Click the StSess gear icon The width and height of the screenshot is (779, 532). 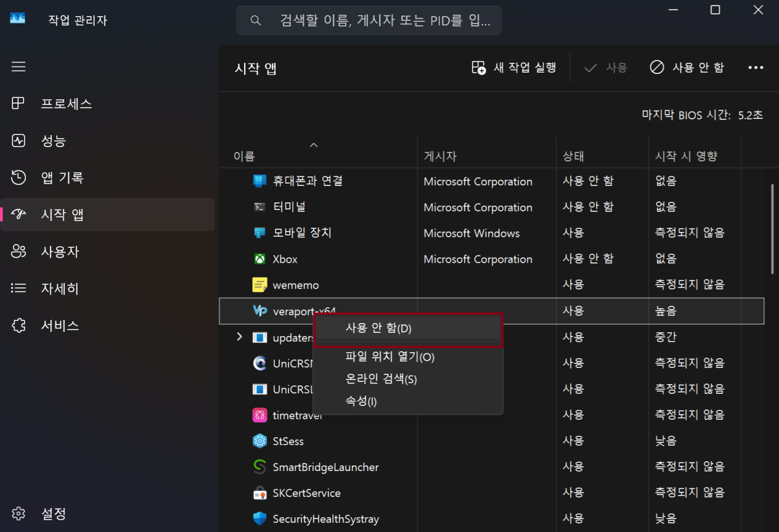[260, 441]
